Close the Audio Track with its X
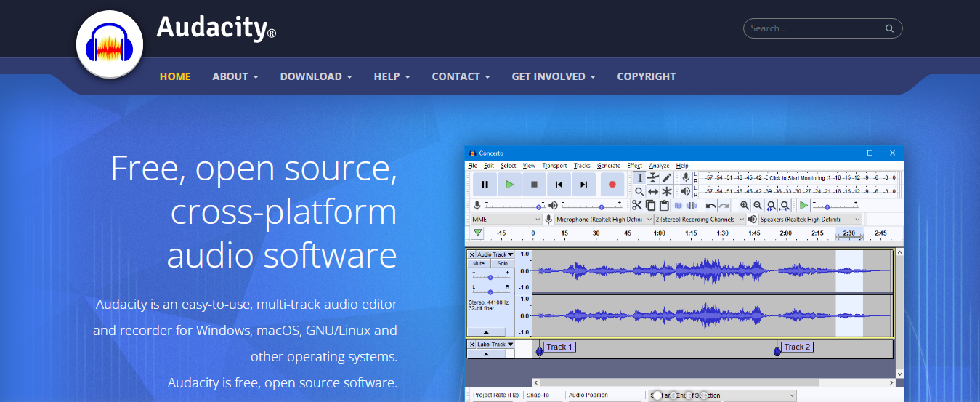This screenshot has width=980, height=402. (x=472, y=254)
